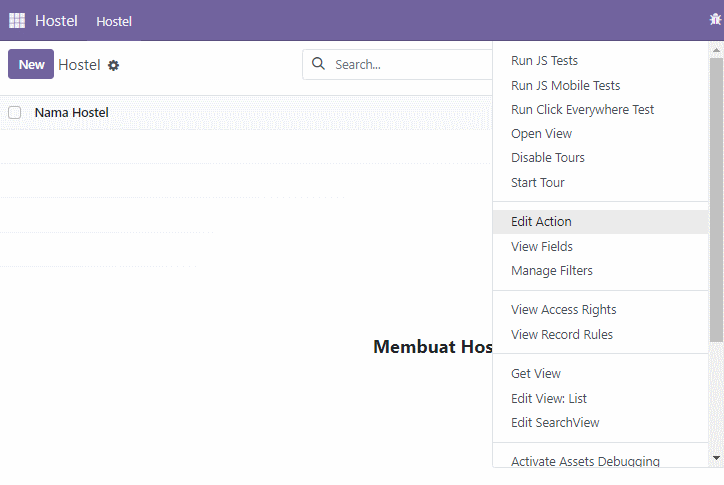Click the Hostel top menu item
Image resolution: width=724 pixels, height=485 pixels.
114,21
